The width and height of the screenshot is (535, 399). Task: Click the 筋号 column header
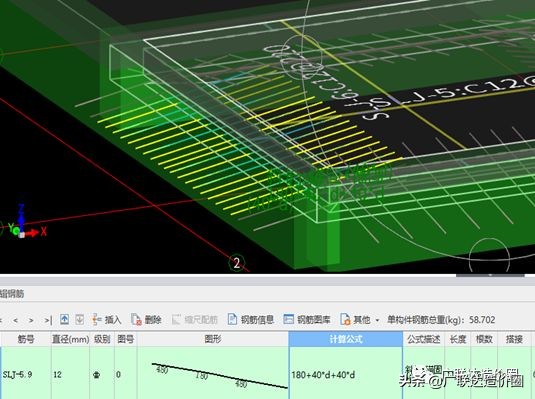tap(26, 339)
